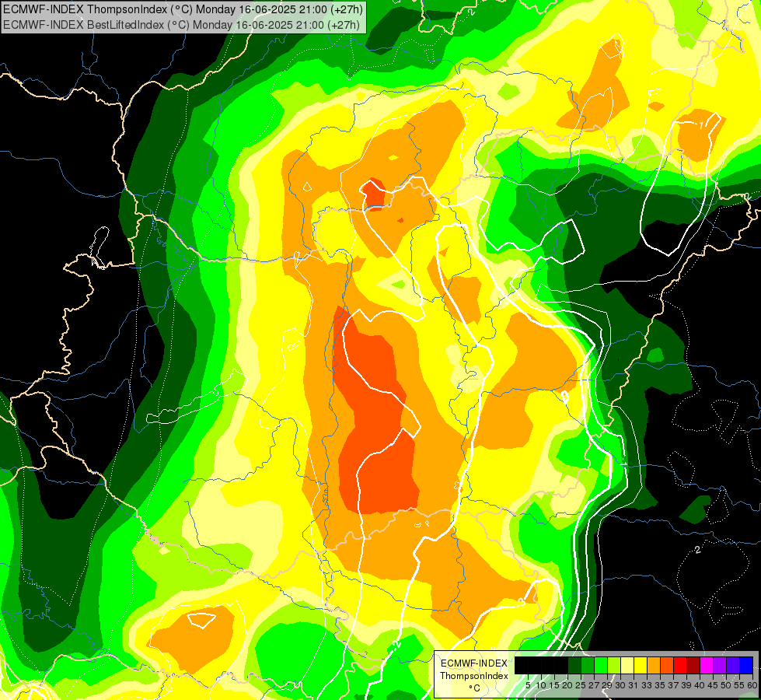Image resolution: width=761 pixels, height=700 pixels.
Task: Select the blue 55–60 legend swatch
Action: [x=746, y=665]
